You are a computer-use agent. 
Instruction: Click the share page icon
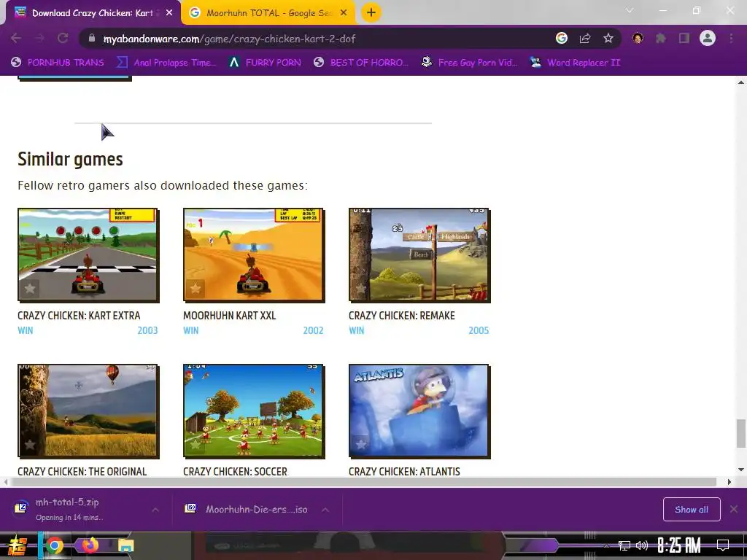[585, 38]
